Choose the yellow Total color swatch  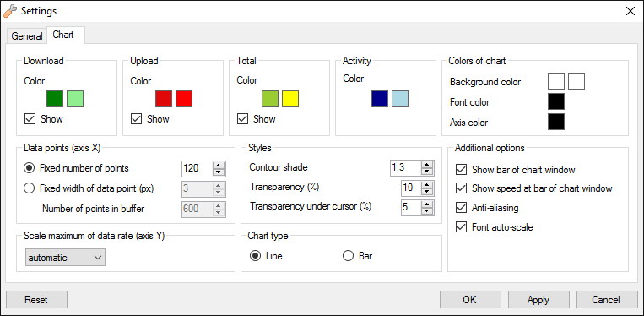[290, 99]
